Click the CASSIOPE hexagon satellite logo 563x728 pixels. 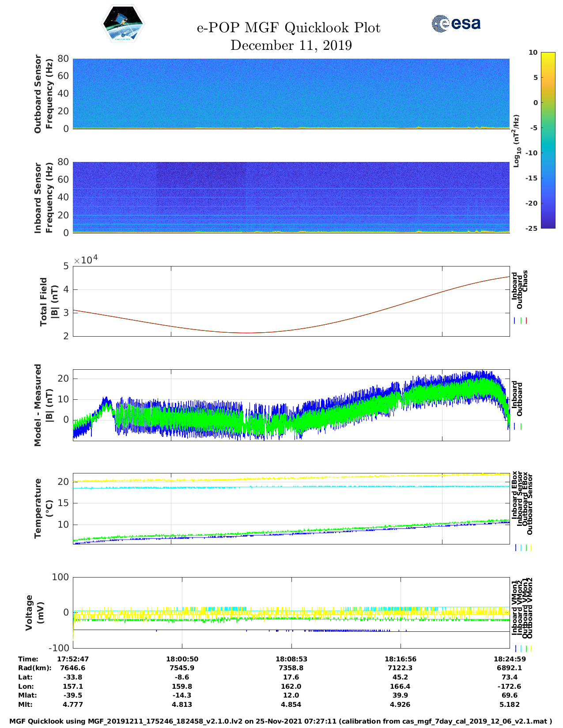123,24
